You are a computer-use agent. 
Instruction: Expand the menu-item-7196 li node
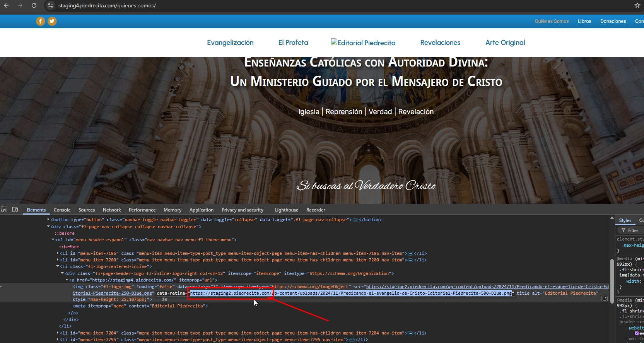(58, 253)
